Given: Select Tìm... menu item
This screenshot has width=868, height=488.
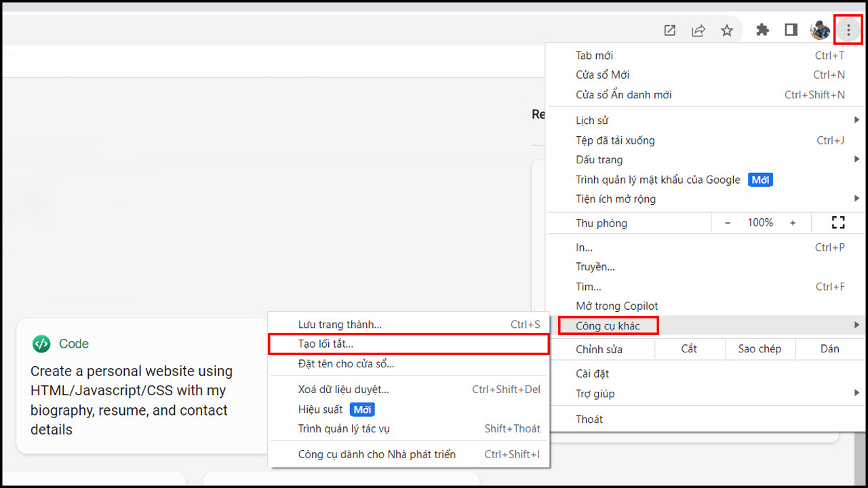Looking at the screenshot, I should tap(705, 287).
